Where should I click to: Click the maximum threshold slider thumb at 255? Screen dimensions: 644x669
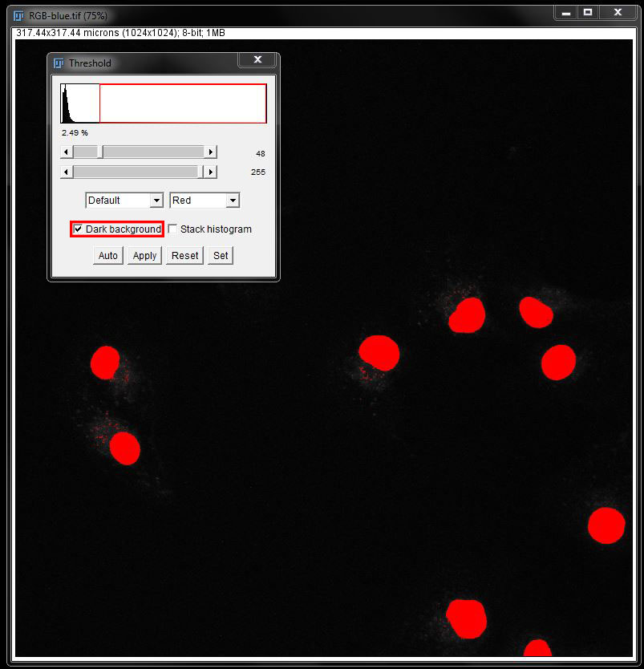[200, 172]
